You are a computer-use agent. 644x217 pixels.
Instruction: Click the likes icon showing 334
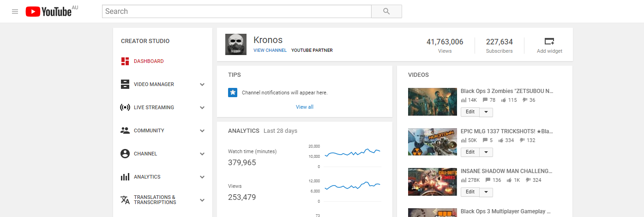coord(500,140)
